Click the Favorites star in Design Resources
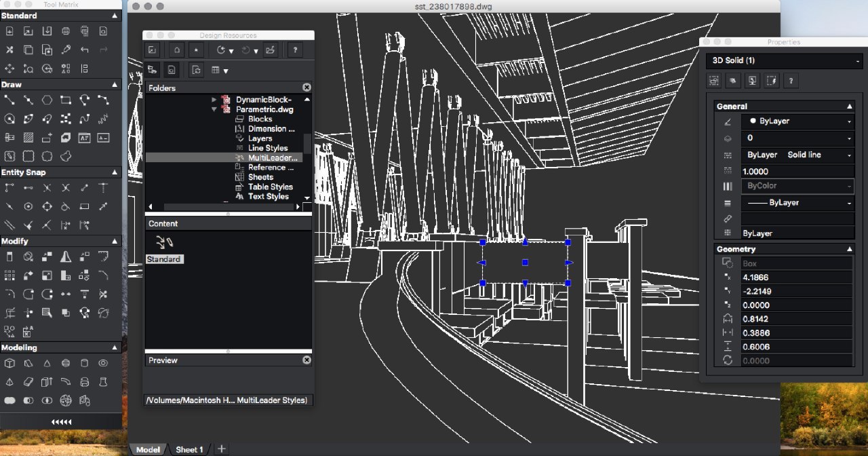The width and height of the screenshot is (868, 456). pos(196,50)
